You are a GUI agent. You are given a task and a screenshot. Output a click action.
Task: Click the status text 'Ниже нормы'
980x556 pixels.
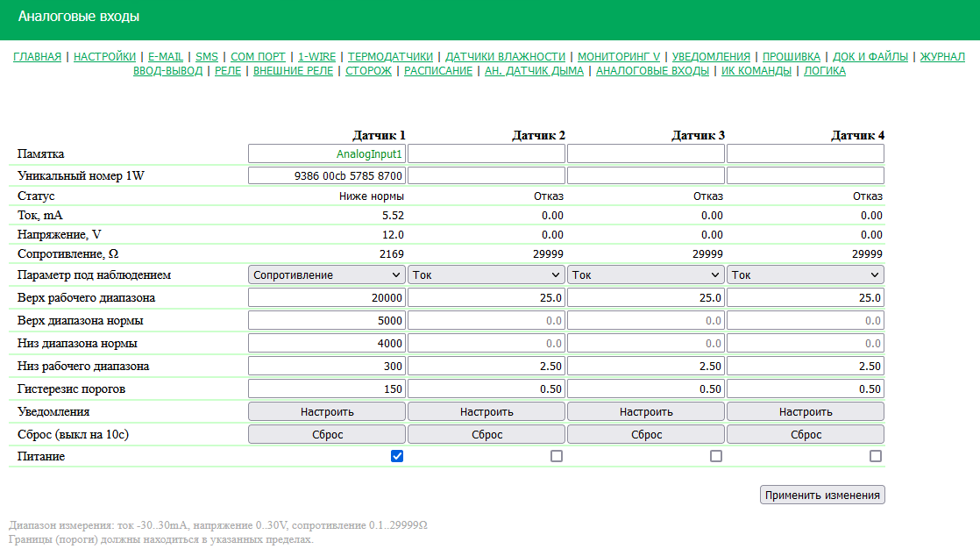point(372,196)
